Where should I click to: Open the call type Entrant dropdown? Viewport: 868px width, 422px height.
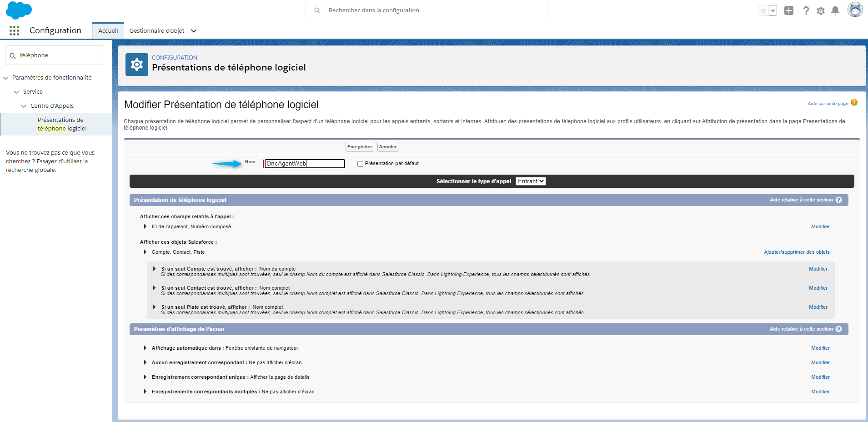(531, 181)
